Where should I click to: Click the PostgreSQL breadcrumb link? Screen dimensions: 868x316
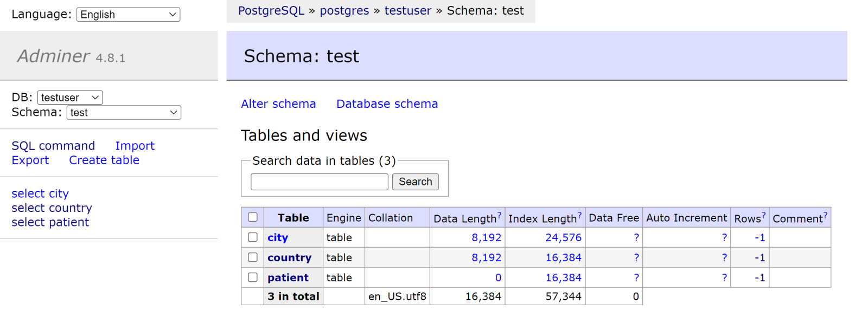271,11
